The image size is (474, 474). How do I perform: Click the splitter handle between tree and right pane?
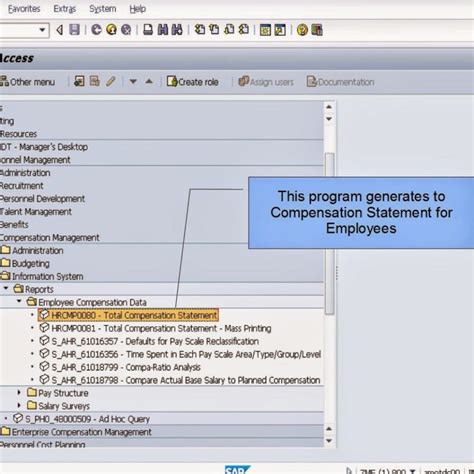pyautogui.click(x=337, y=273)
